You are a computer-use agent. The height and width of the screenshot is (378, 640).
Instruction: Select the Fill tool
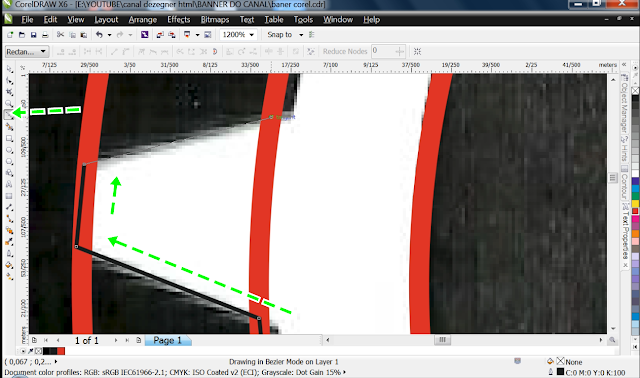point(9,265)
